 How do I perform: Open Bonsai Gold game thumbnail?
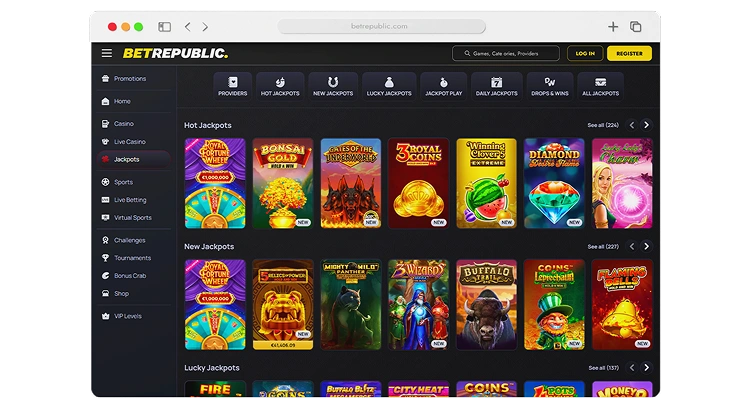coord(283,183)
